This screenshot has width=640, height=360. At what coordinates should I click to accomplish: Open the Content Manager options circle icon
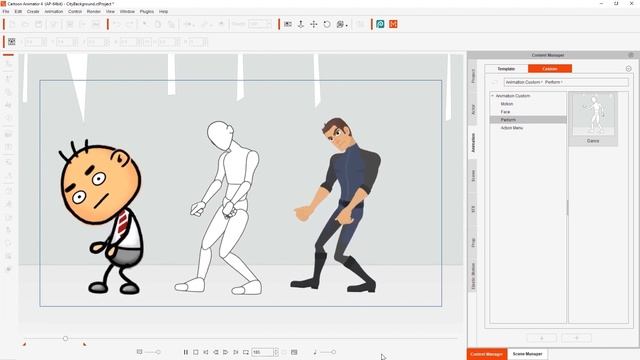[629, 69]
